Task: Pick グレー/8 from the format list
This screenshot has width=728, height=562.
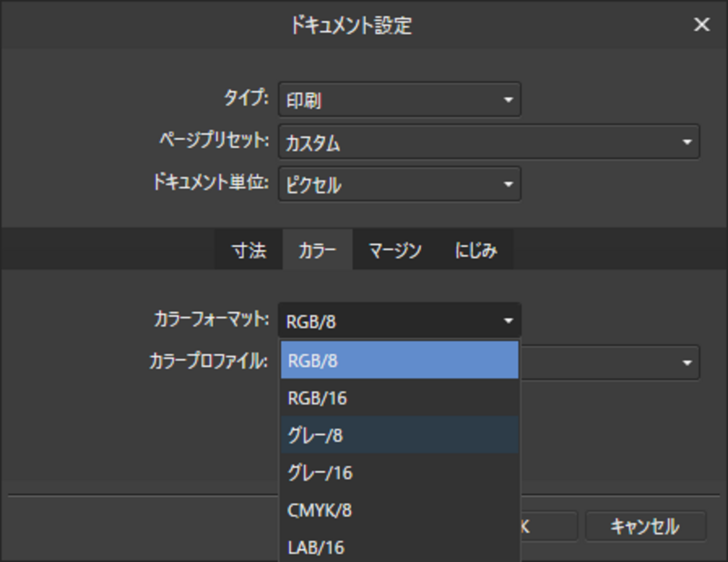Action: click(399, 435)
